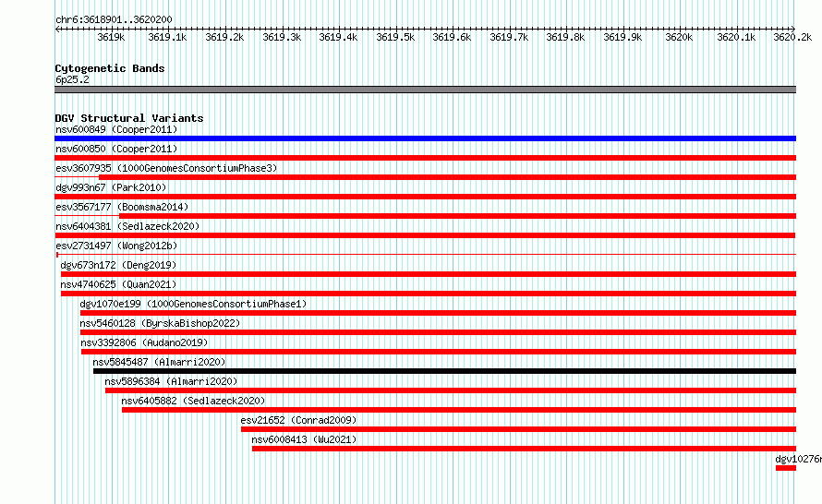Open esv3607935 (1000GenomesConsortiumPhase3) label
The image size is (822, 504).
pyautogui.click(x=166, y=168)
